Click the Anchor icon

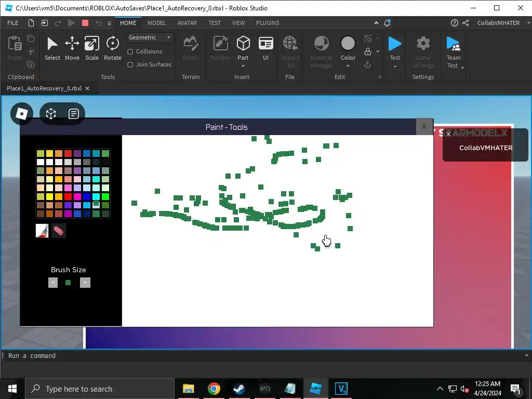point(367,64)
